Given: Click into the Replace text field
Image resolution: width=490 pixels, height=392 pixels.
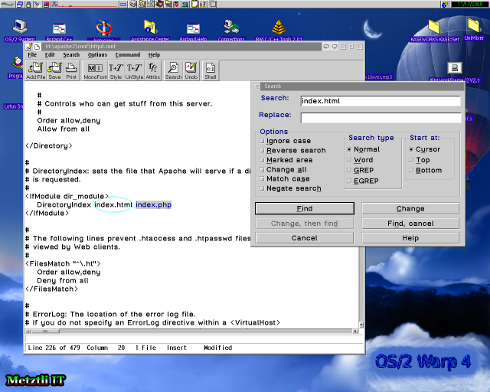Looking at the screenshot, I should [381, 117].
